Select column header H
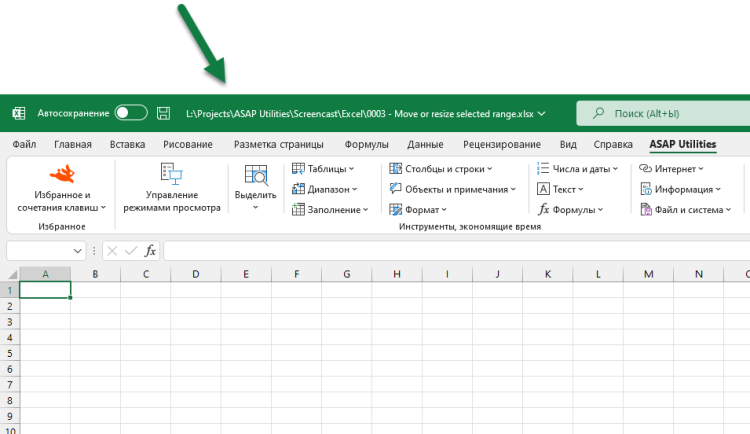This screenshot has height=434, width=750. pyautogui.click(x=397, y=274)
